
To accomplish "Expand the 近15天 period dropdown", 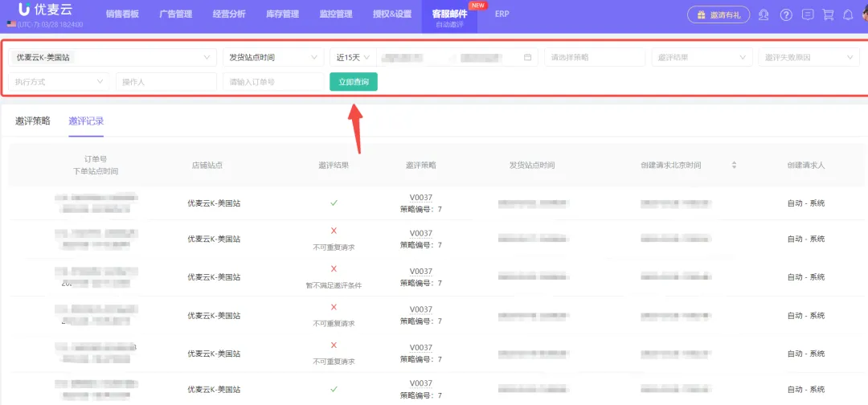I will click(x=353, y=57).
